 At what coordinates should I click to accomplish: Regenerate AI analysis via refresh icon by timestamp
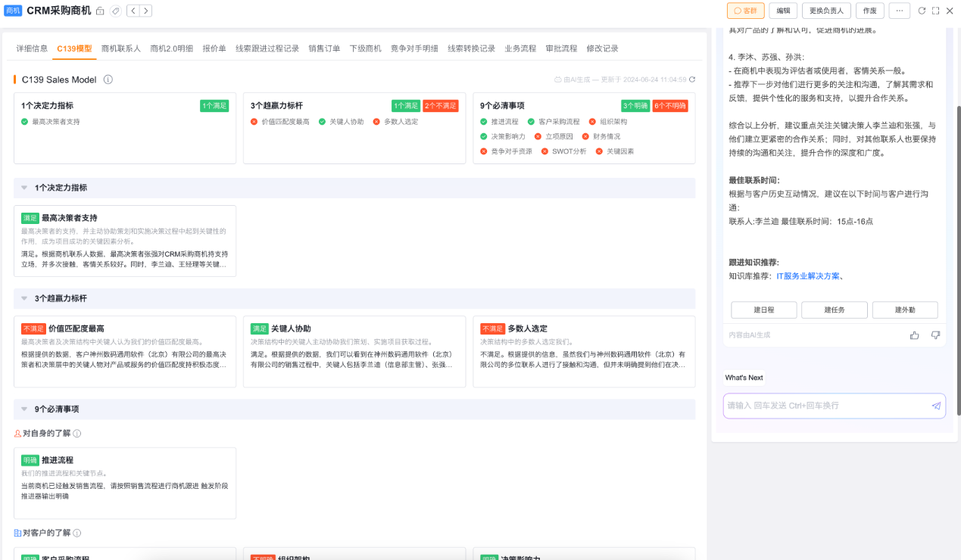point(691,79)
